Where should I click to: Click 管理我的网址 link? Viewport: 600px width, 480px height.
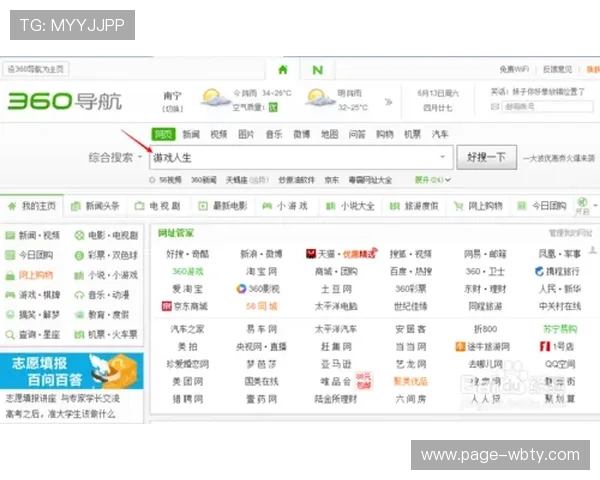click(x=571, y=233)
